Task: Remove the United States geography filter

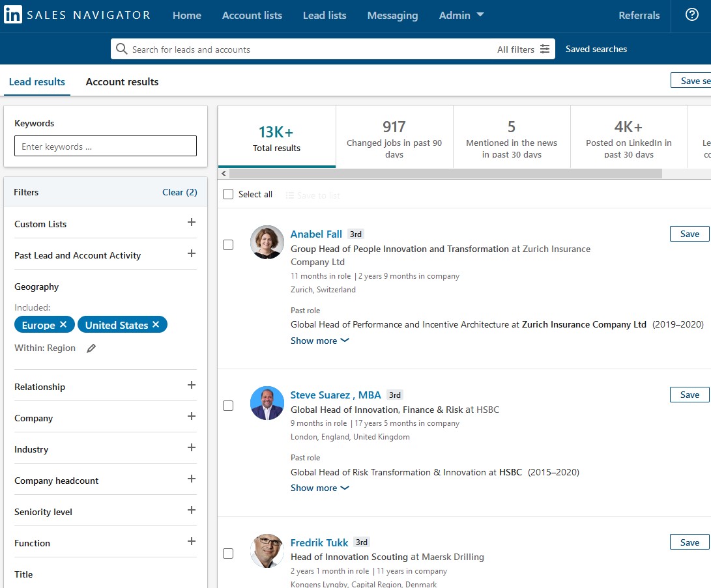Action: [156, 324]
